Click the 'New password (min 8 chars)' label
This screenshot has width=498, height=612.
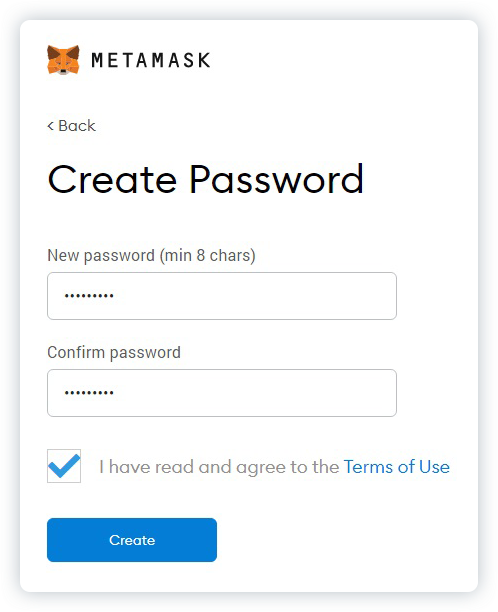click(151, 256)
